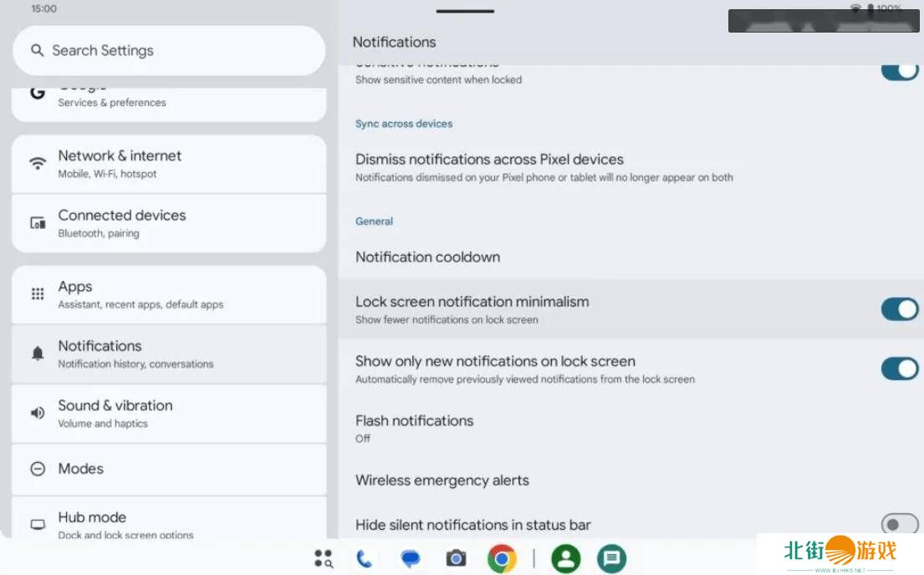Open Wireless emergency alerts
The image size is (924, 575).
[442, 481]
